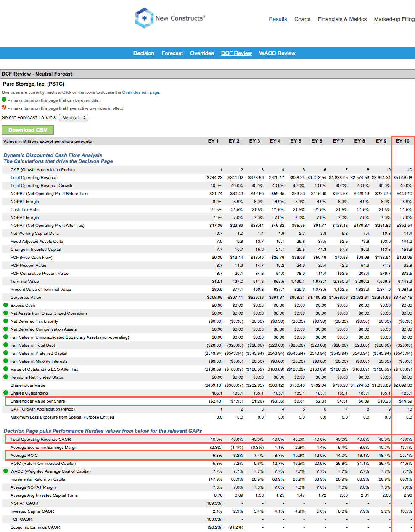Click the Cash Tax Rate row label
The width and height of the screenshot is (415, 532).
[x=24, y=209]
